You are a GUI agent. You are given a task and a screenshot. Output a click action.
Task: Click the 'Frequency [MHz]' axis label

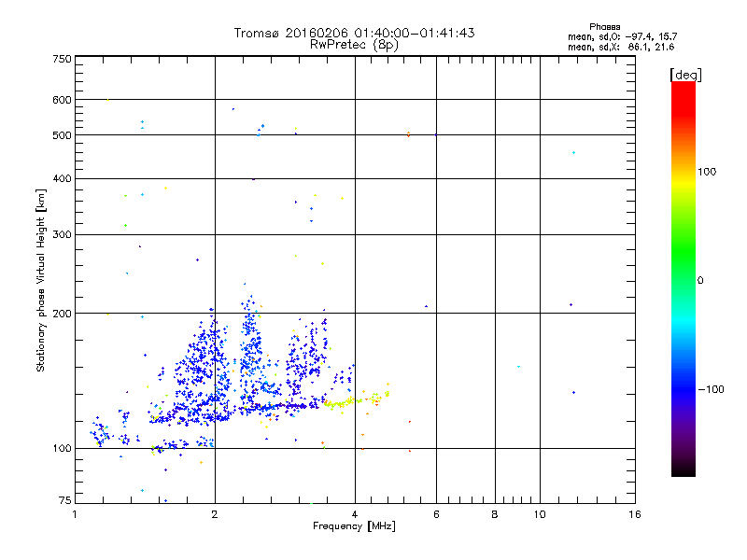(x=354, y=526)
